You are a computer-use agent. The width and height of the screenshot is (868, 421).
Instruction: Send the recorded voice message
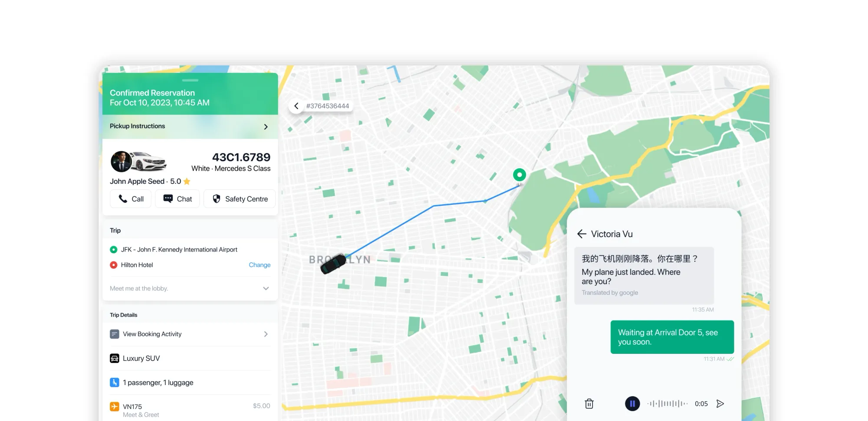tap(720, 404)
